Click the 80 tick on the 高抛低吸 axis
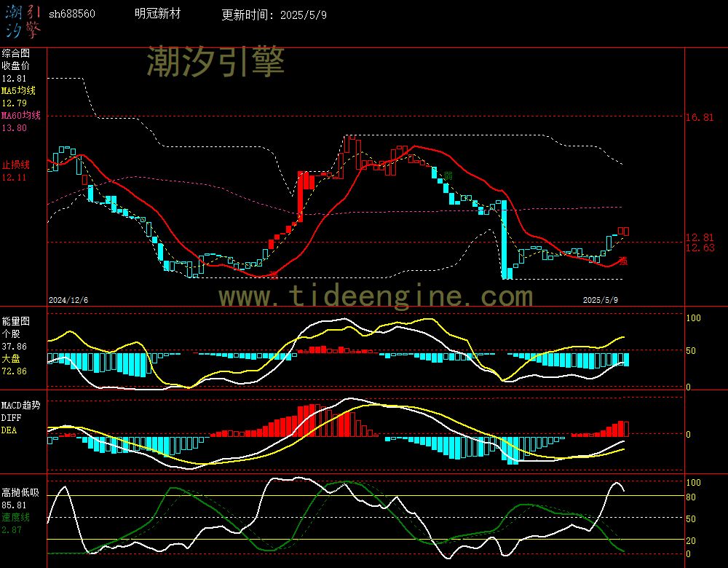 pos(691,497)
